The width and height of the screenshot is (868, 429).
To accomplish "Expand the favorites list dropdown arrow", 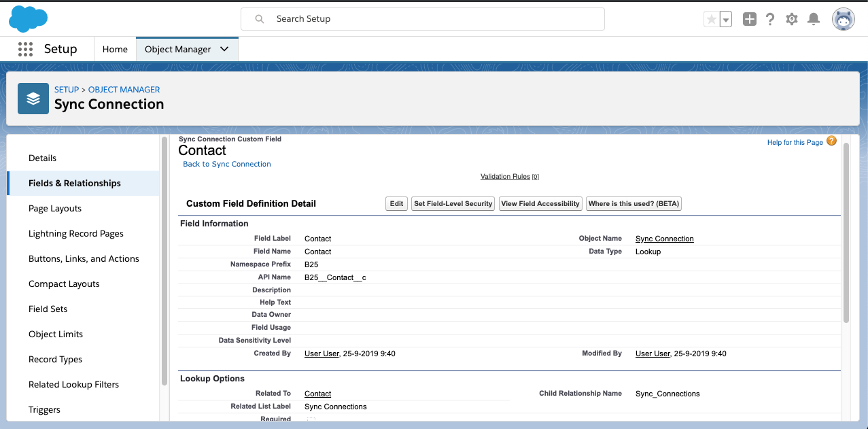I will (726, 20).
